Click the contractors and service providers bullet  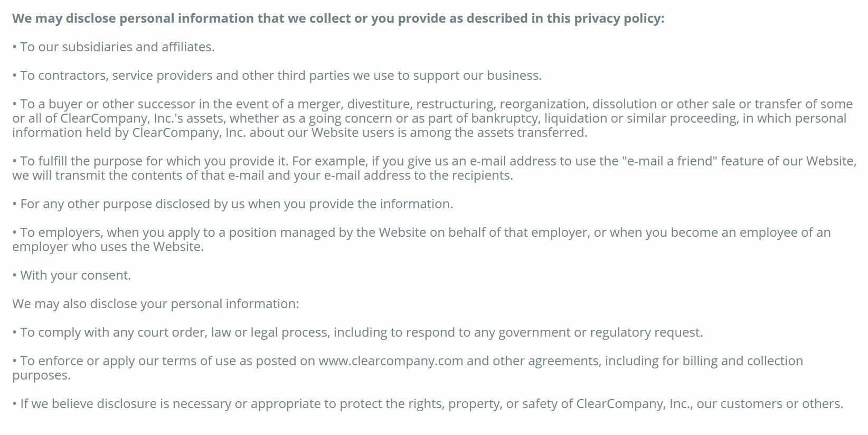pyautogui.click(x=277, y=76)
